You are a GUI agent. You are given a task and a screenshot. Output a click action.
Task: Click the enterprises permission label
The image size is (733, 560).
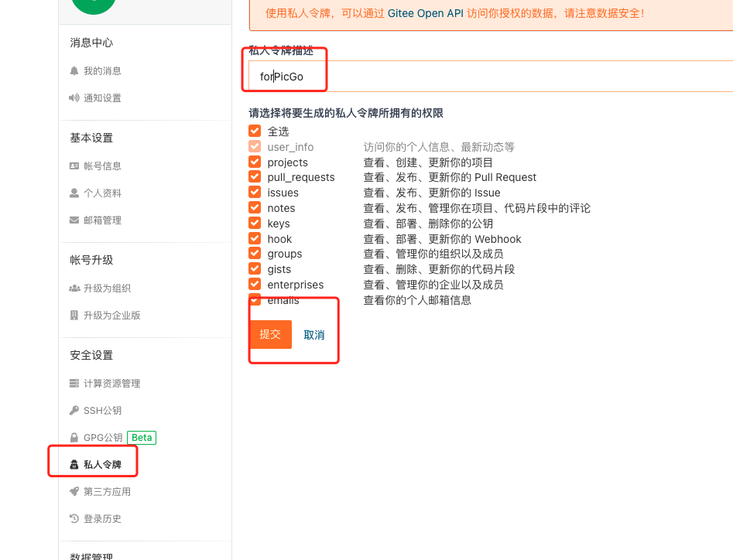click(296, 285)
